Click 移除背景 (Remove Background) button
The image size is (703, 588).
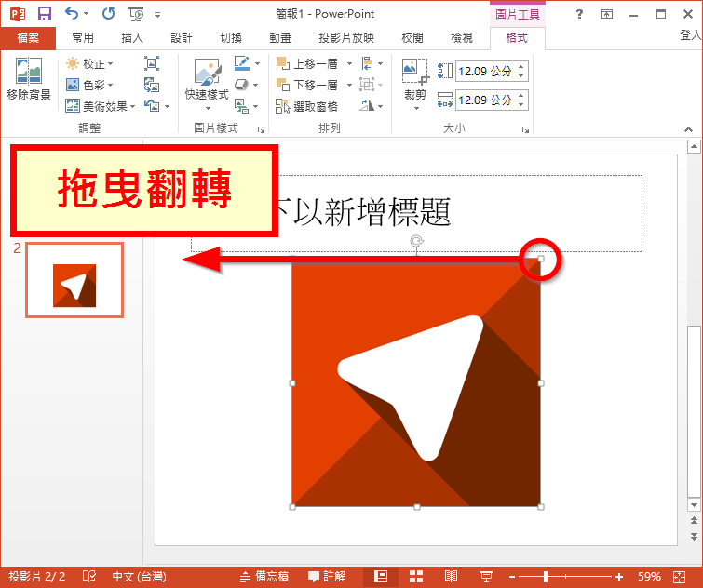point(29,78)
